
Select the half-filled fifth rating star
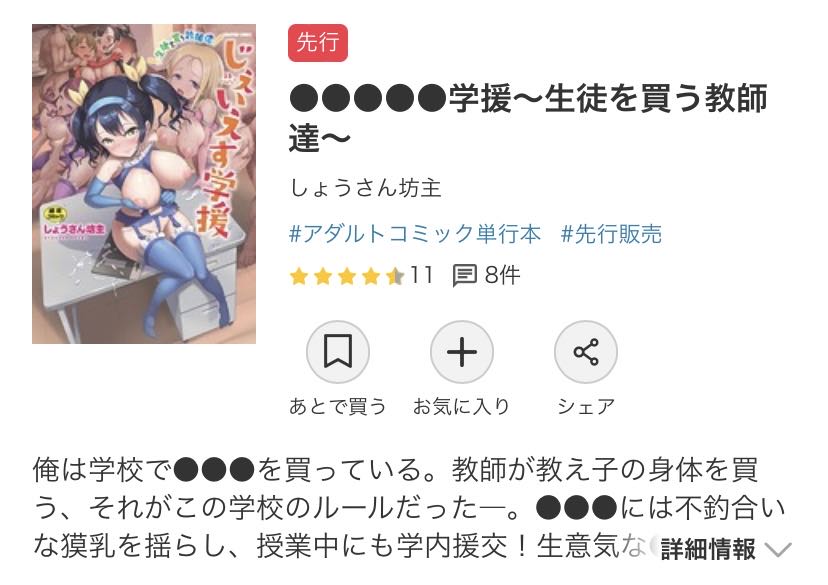click(394, 276)
